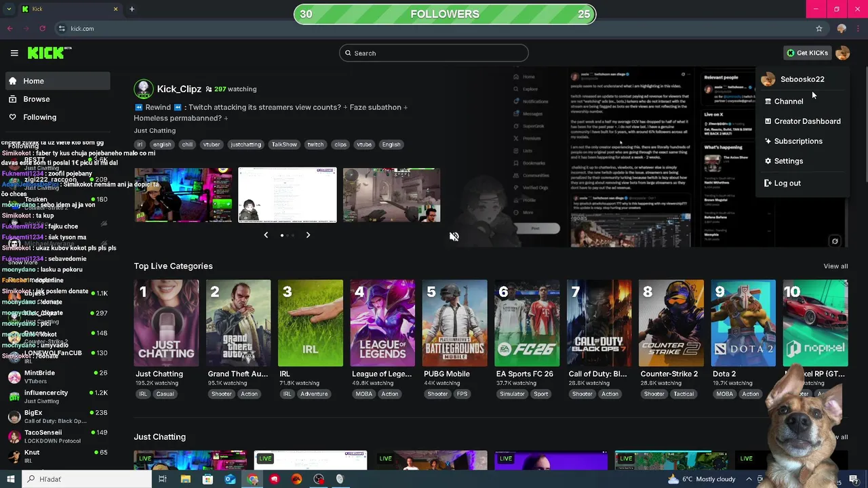
Task: Show the next featured stream arrow
Action: click(308, 235)
